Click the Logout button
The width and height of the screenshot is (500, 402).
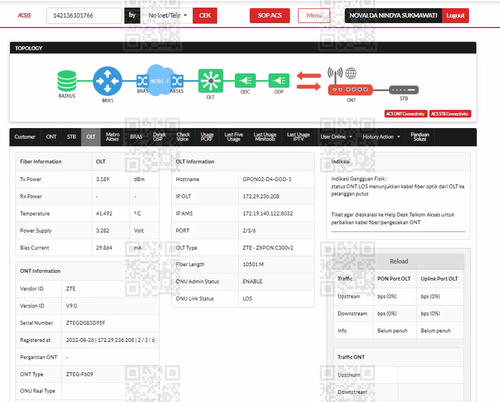pyautogui.click(x=455, y=15)
